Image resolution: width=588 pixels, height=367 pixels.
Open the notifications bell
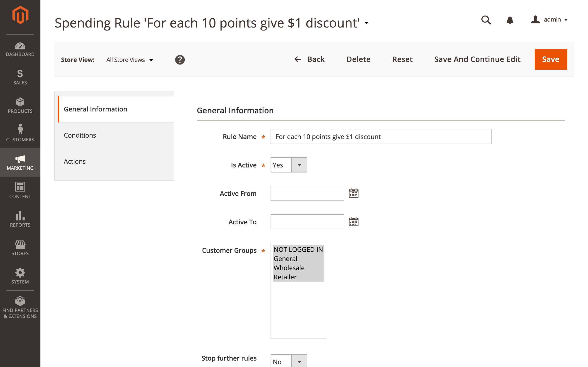click(510, 20)
